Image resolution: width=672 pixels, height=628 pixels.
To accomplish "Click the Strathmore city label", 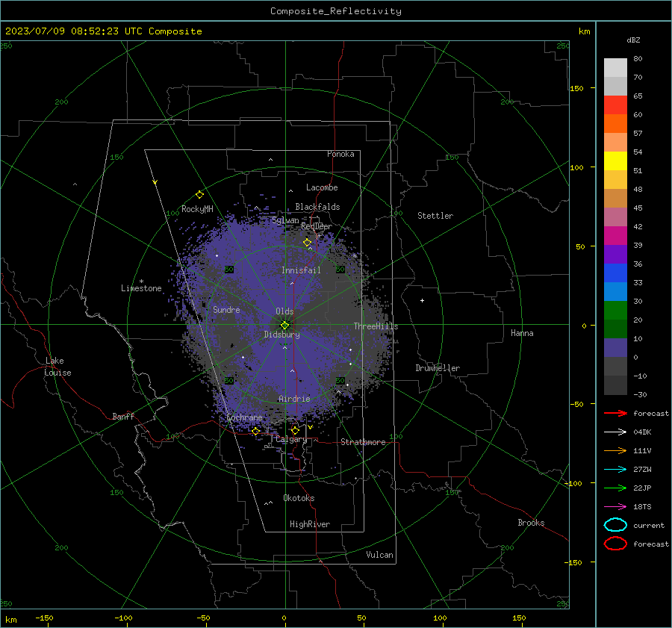I will coord(363,442).
